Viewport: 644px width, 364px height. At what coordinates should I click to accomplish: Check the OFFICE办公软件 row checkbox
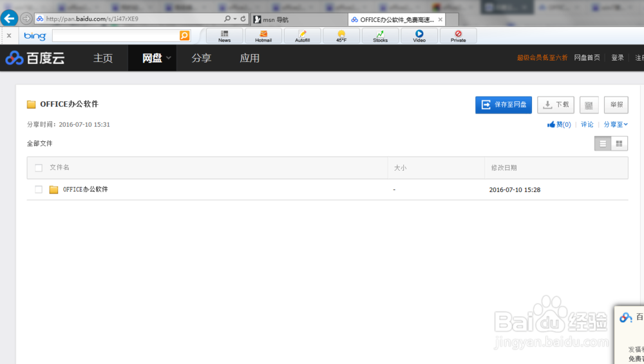click(39, 189)
